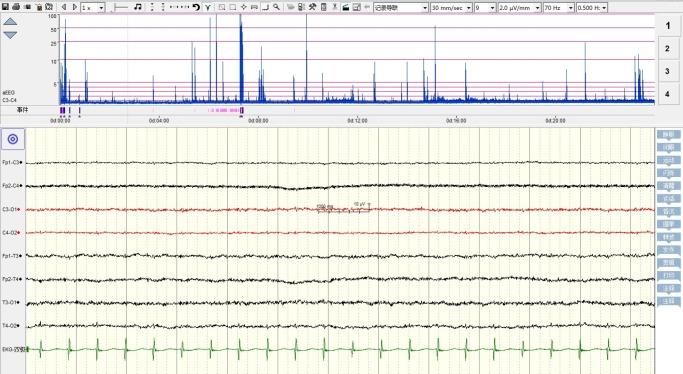Jump to 00:04:00 on the trend timeline
683x374 pixels.
click(x=159, y=121)
